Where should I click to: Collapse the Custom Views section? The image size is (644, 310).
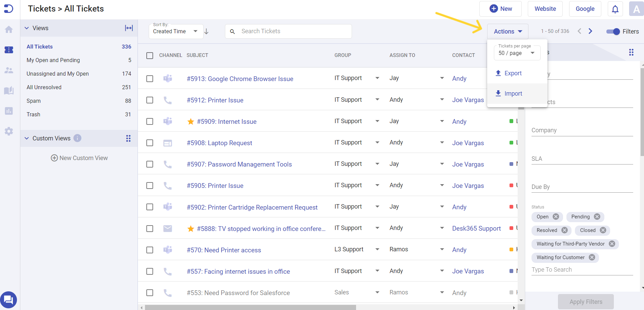pyautogui.click(x=27, y=138)
